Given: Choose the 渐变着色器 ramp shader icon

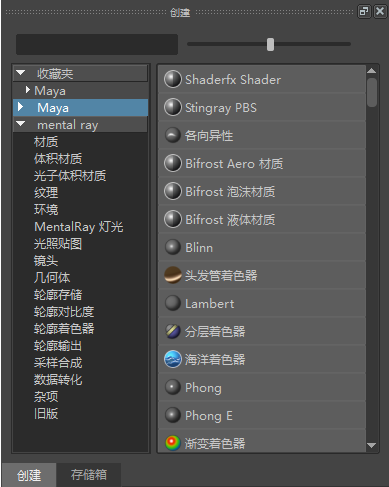Looking at the screenshot, I should coord(173,443).
